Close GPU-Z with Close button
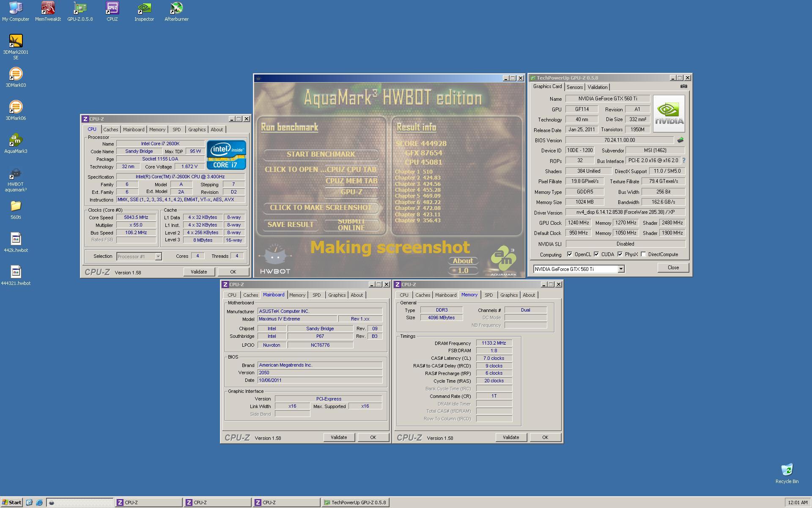The image size is (812, 508). coord(673,268)
